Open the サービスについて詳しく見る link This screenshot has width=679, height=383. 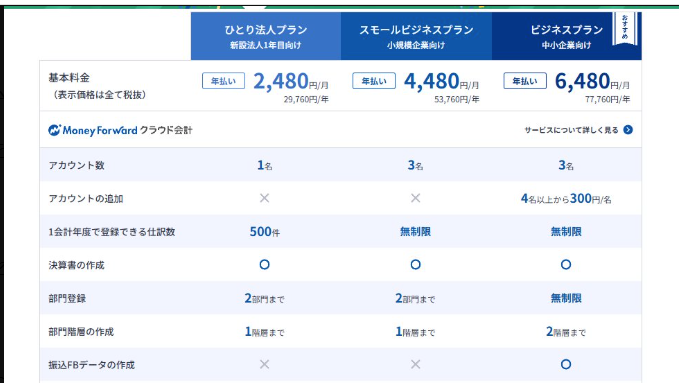(571, 130)
